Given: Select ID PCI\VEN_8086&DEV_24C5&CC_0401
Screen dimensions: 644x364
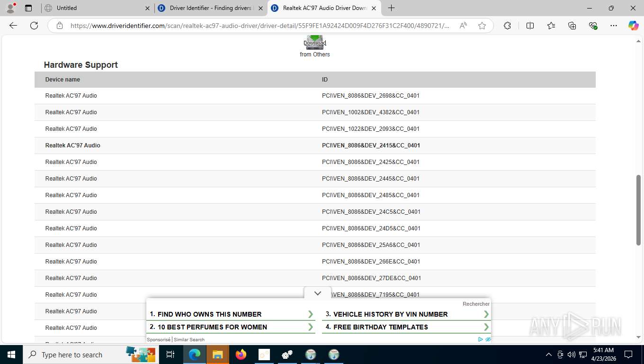Looking at the screenshot, I should pyautogui.click(x=371, y=212).
